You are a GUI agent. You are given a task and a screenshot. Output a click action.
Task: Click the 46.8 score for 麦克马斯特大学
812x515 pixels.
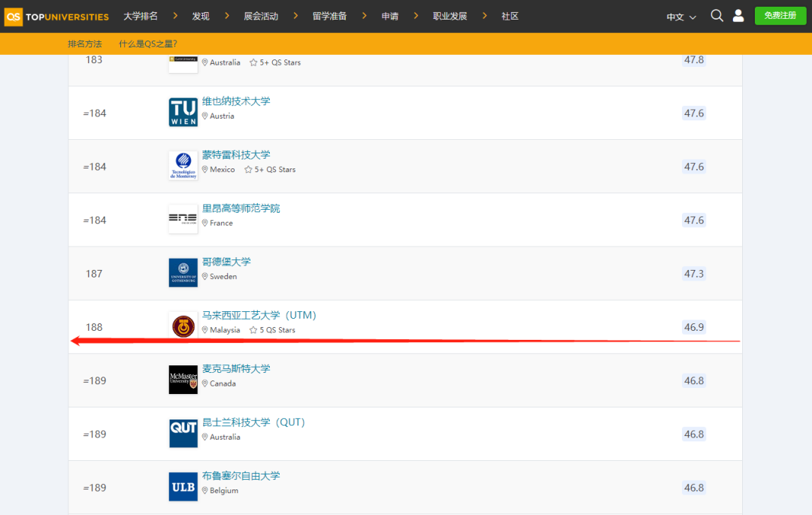click(694, 381)
